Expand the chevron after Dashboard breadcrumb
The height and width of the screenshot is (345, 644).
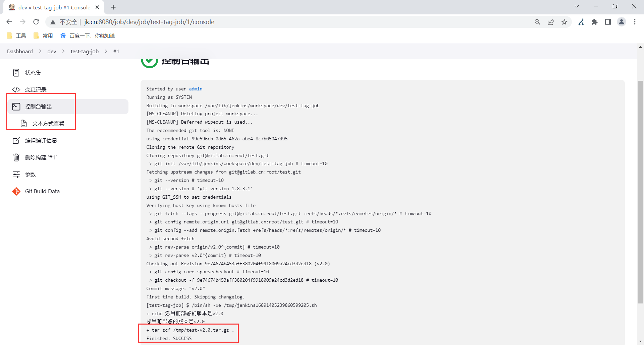[x=40, y=51]
